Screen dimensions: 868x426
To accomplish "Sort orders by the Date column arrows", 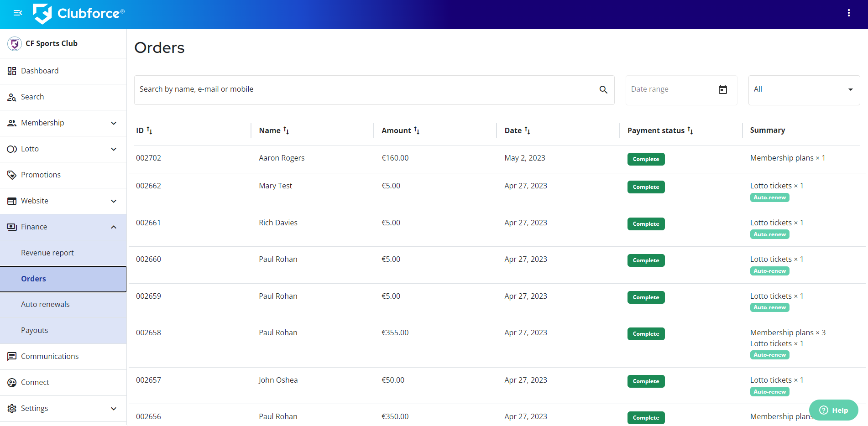I will tap(527, 131).
